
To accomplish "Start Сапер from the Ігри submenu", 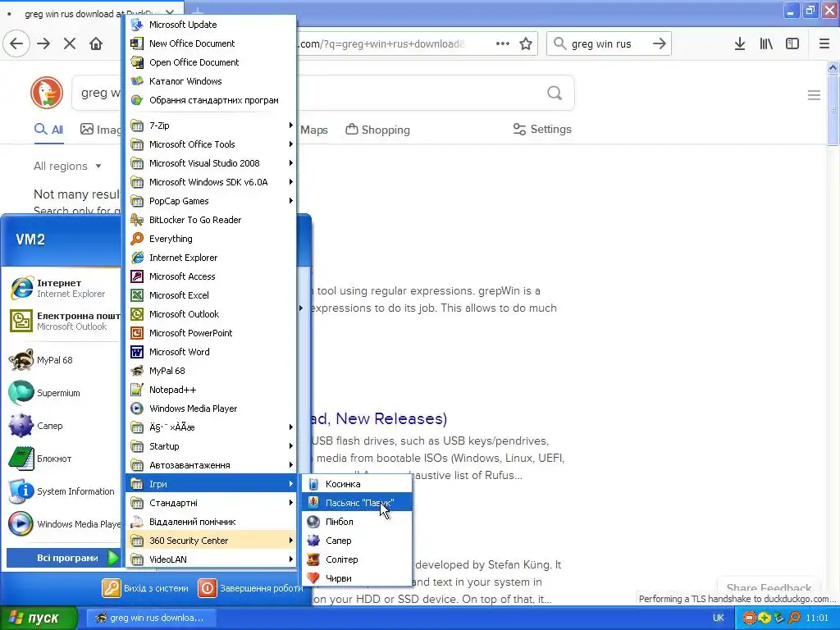I will tap(358, 541).
